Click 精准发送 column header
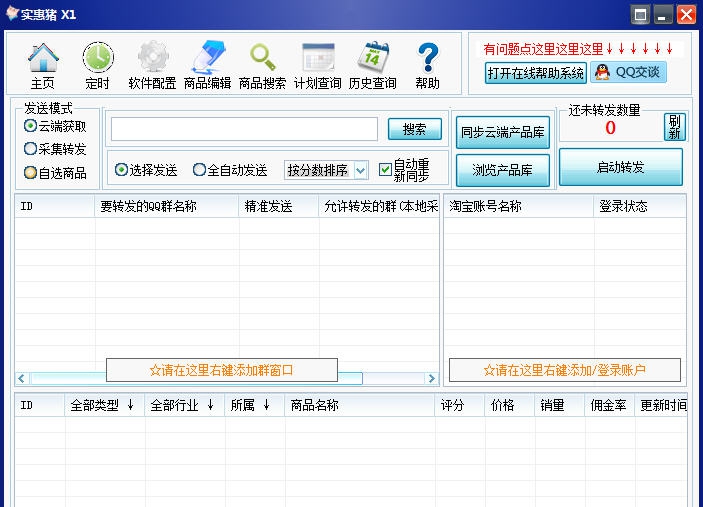 pyautogui.click(x=278, y=206)
